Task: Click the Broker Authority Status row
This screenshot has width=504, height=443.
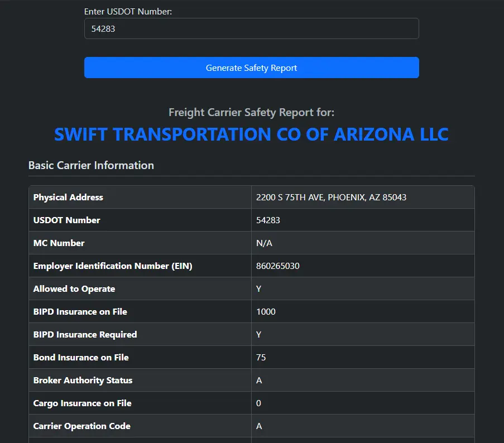Action: pos(140,380)
